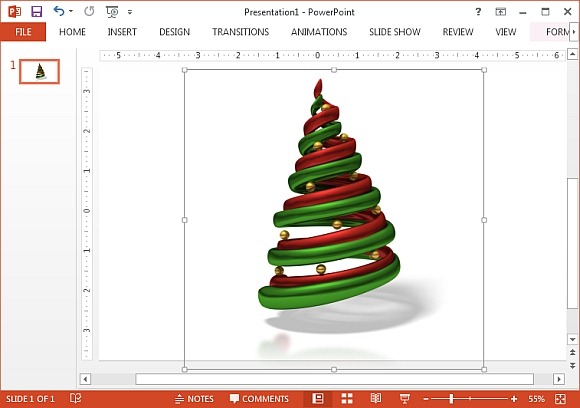Toggle the Comments pane
This screenshot has width=580, height=408.
coord(259,399)
